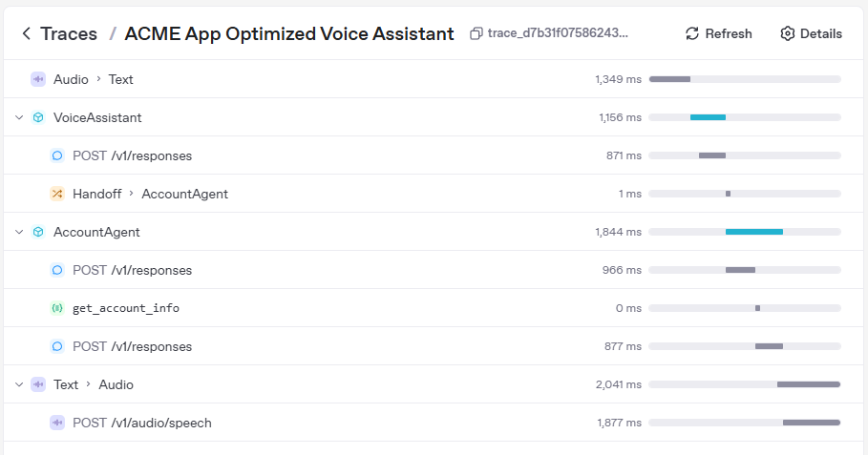
Task: Click the get_account_info function icon
Action: click(57, 308)
